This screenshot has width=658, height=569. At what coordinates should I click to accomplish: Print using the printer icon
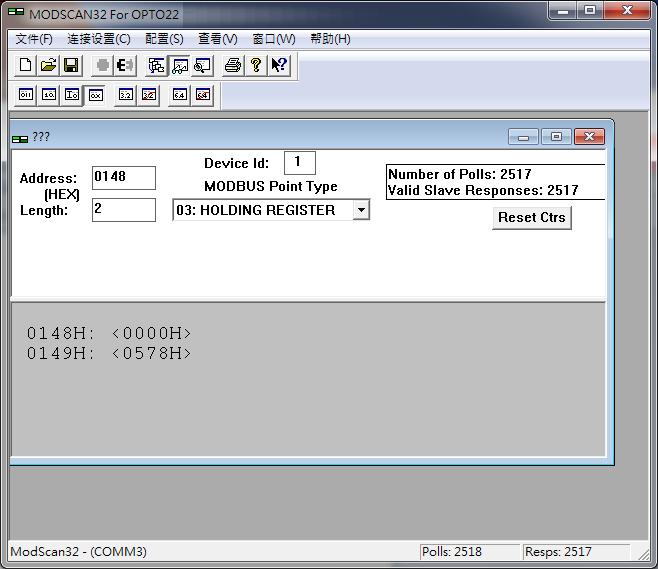(x=233, y=65)
